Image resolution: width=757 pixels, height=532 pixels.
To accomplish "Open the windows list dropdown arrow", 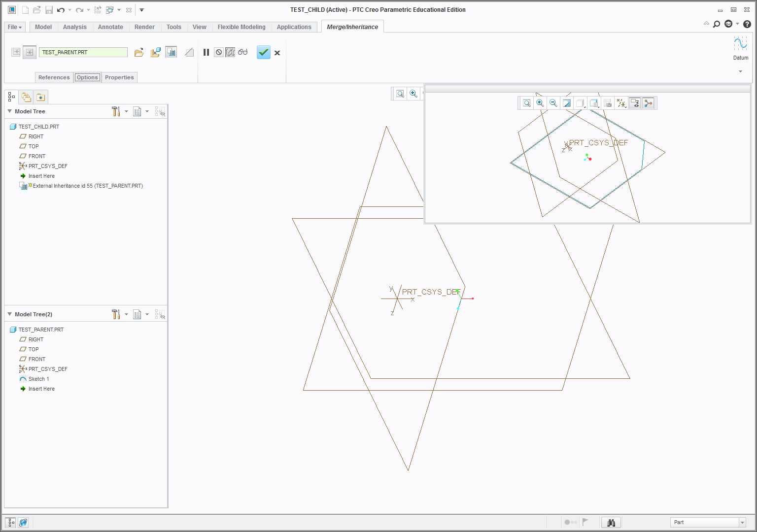I will pos(119,10).
